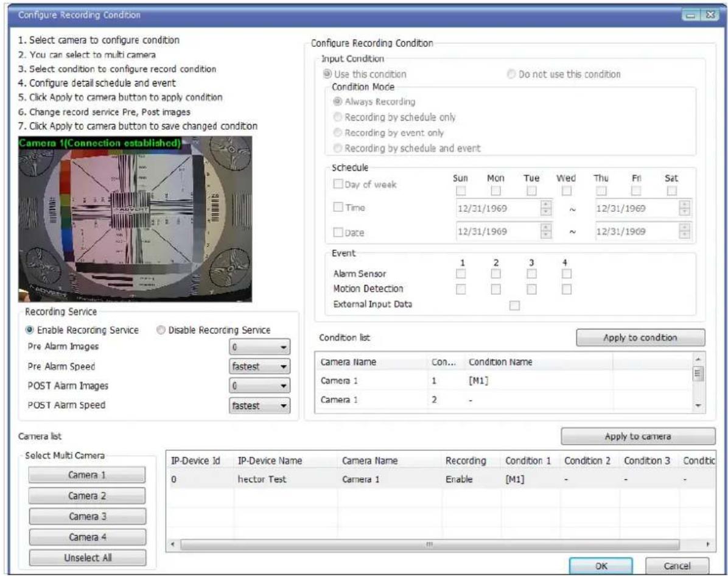This screenshot has width=728, height=576.
Task: Close the Configure Recording Condition window
Action: click(710, 15)
